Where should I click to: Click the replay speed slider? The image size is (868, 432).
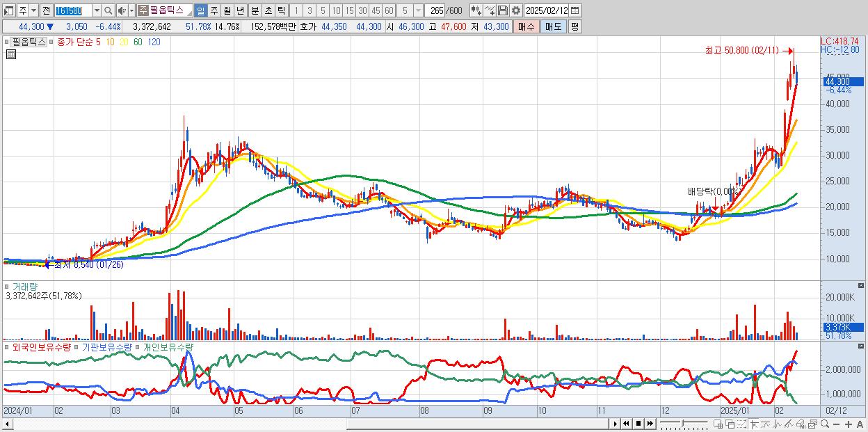click(x=684, y=424)
